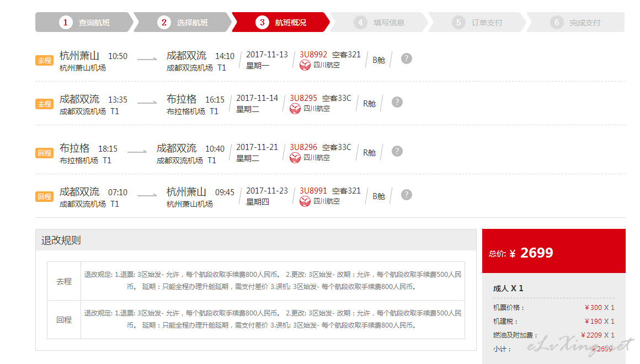Click 杭州萧山 arrival time 09:45
The height and width of the screenshot is (364, 640).
[x=225, y=192]
